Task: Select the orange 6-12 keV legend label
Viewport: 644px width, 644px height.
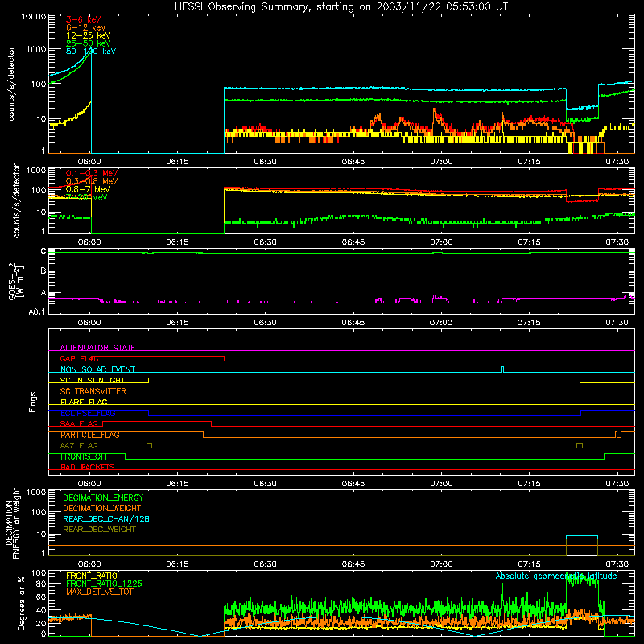Action: [x=85, y=27]
